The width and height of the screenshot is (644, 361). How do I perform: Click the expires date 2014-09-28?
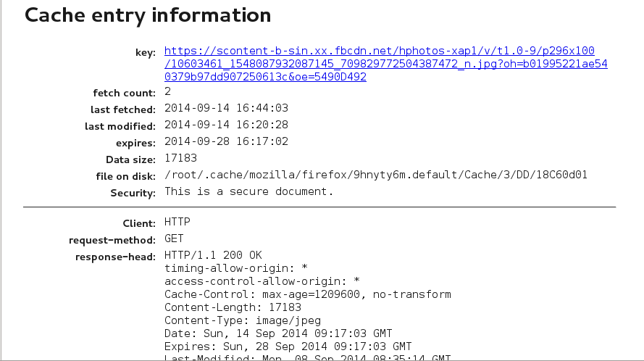tap(197, 141)
